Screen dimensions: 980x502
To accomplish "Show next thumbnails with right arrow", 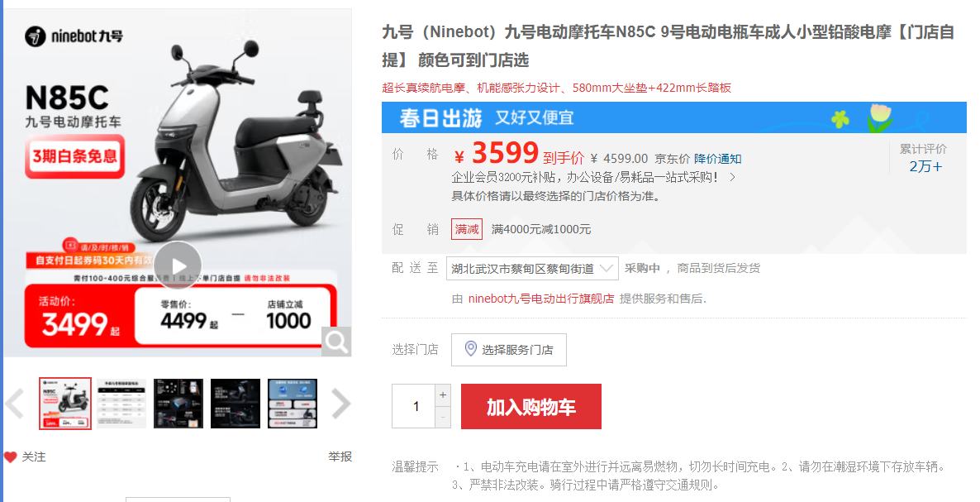I will click(x=340, y=404).
